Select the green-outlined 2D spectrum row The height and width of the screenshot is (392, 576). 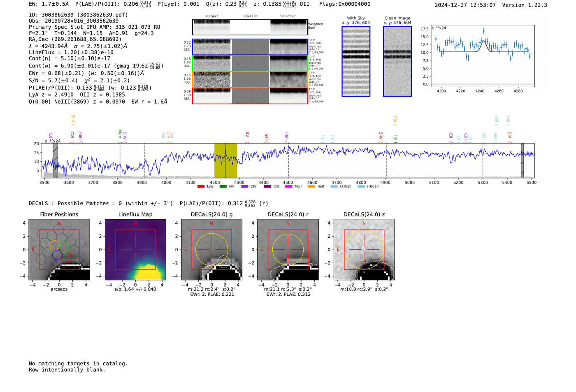[x=250, y=63]
